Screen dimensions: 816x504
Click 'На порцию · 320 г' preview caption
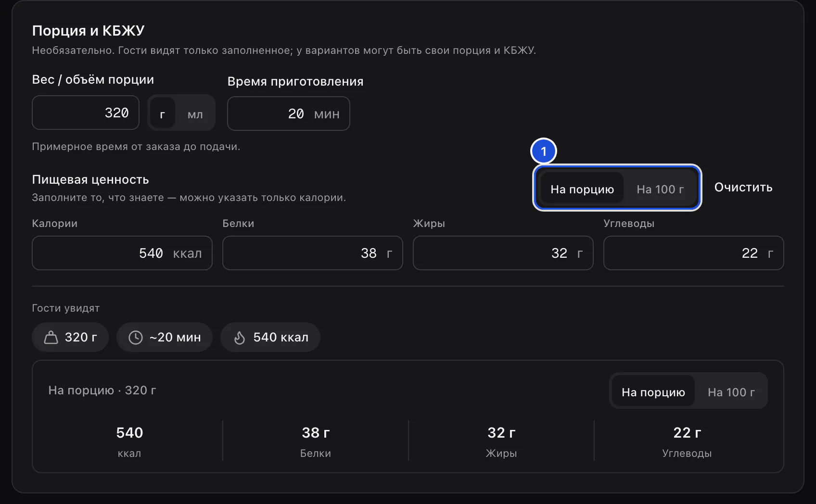click(102, 390)
